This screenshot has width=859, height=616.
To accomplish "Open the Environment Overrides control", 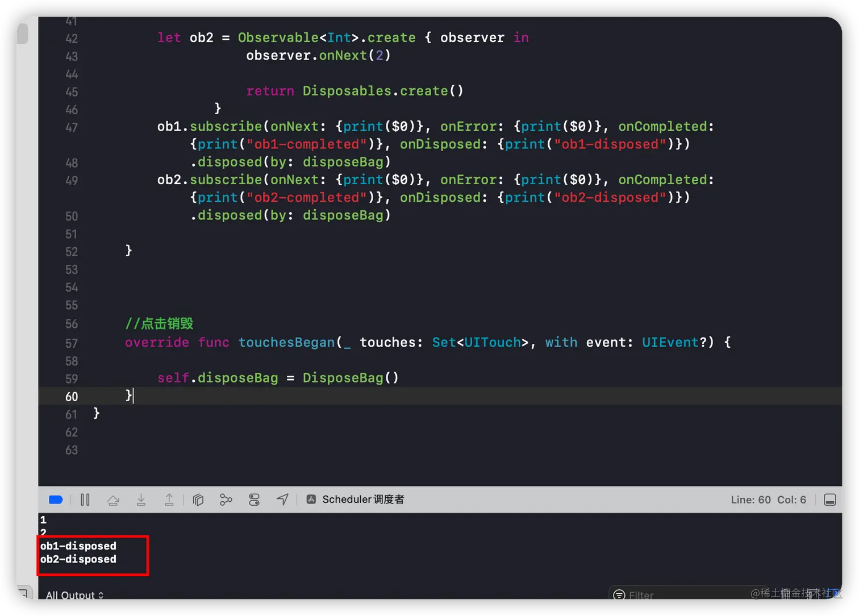I will click(254, 500).
